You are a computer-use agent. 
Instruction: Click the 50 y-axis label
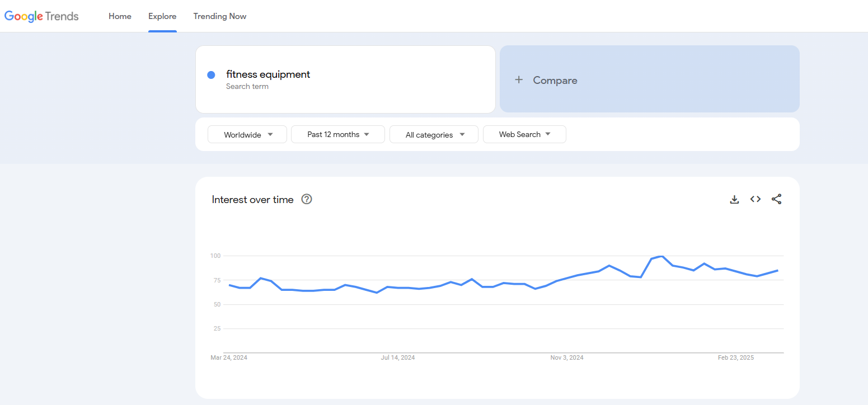(x=217, y=304)
